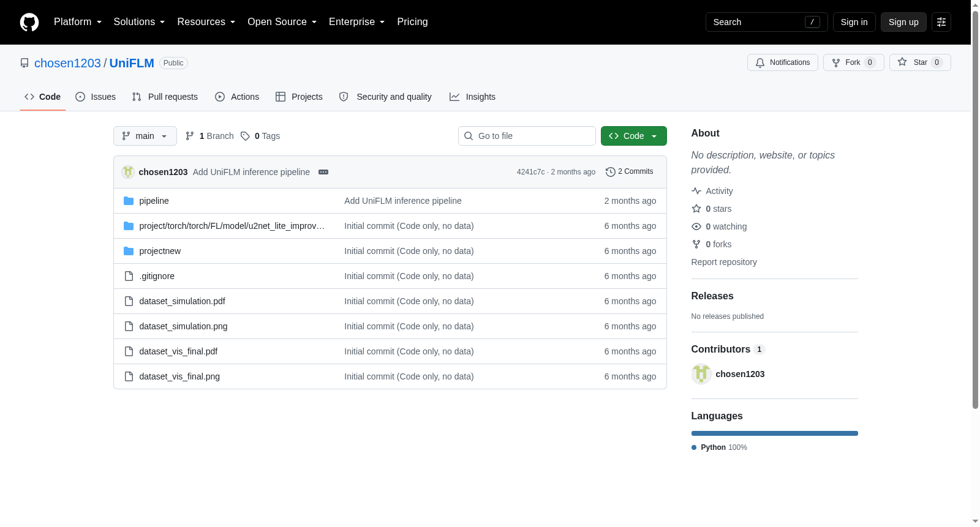Open the UniFLM repository link

pyautogui.click(x=132, y=63)
